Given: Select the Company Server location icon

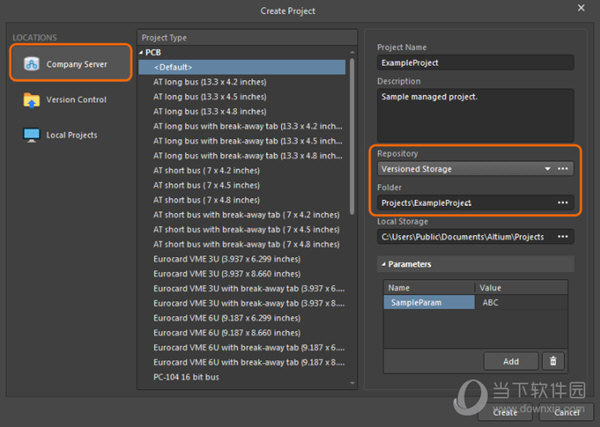Looking at the screenshot, I should [x=31, y=64].
